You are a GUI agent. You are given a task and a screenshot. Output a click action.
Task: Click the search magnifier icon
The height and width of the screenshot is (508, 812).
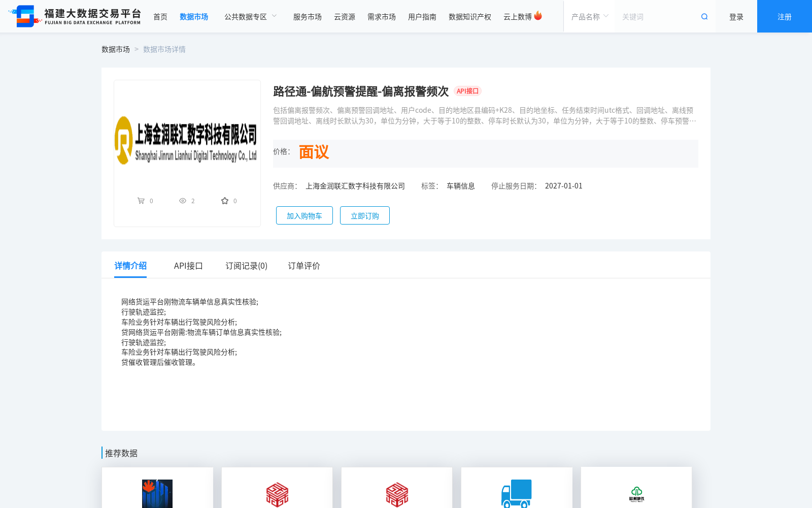[x=704, y=17]
